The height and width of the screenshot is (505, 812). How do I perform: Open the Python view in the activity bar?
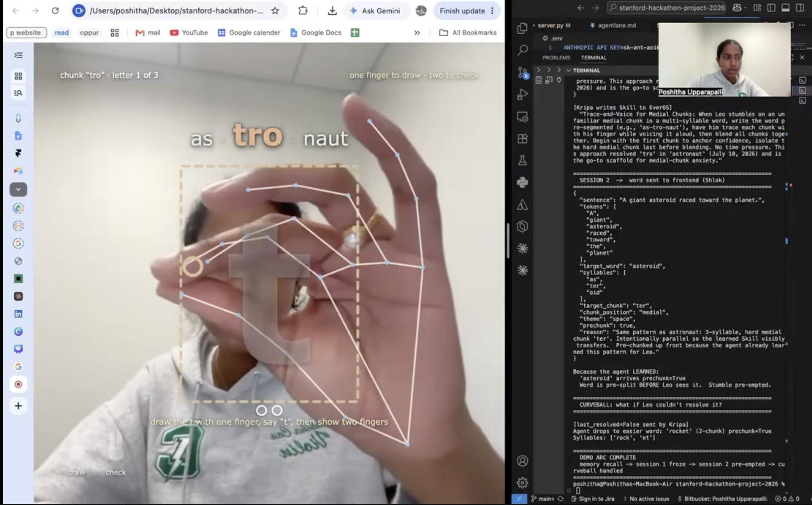(522, 183)
